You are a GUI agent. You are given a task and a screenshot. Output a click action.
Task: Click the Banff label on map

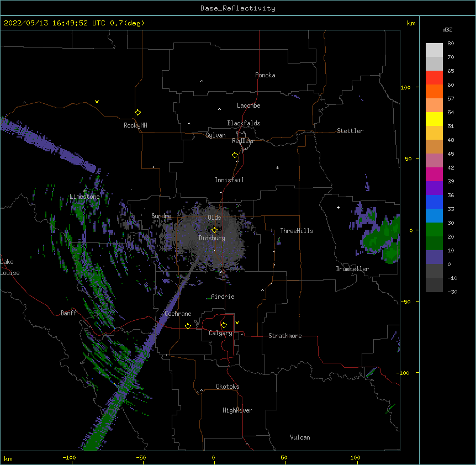point(68,313)
